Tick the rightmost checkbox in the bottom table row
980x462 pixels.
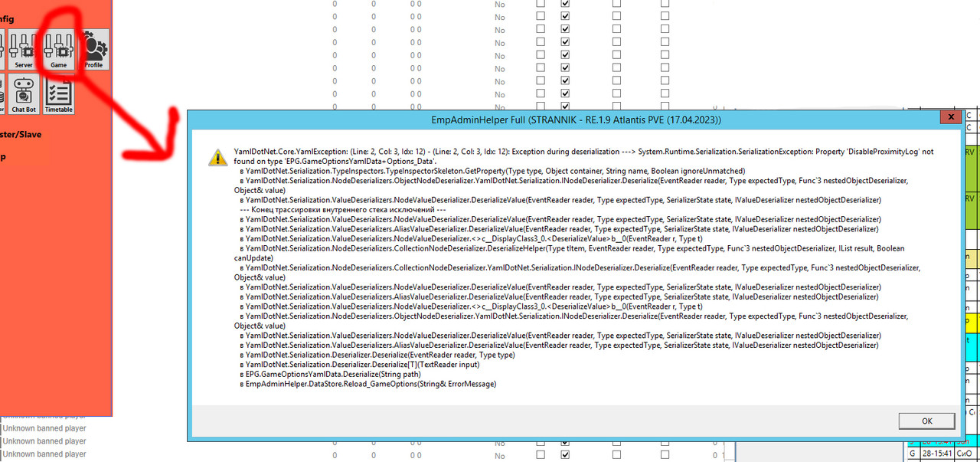(665, 455)
